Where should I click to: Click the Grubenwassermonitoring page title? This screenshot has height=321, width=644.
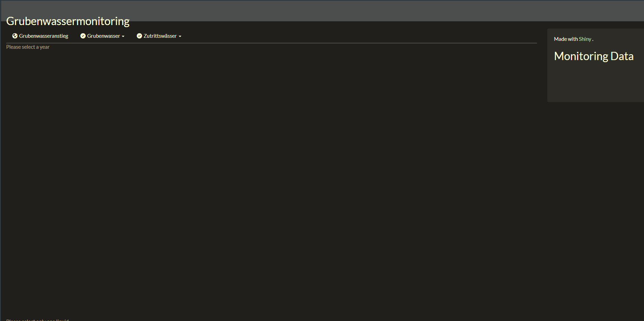[68, 21]
